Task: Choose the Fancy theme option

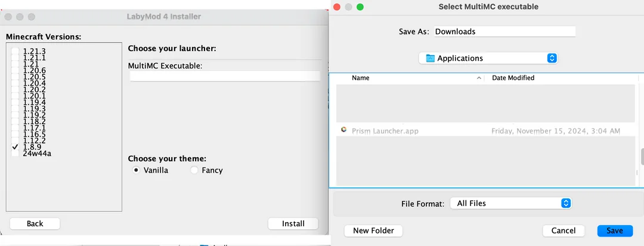Action: [x=194, y=170]
